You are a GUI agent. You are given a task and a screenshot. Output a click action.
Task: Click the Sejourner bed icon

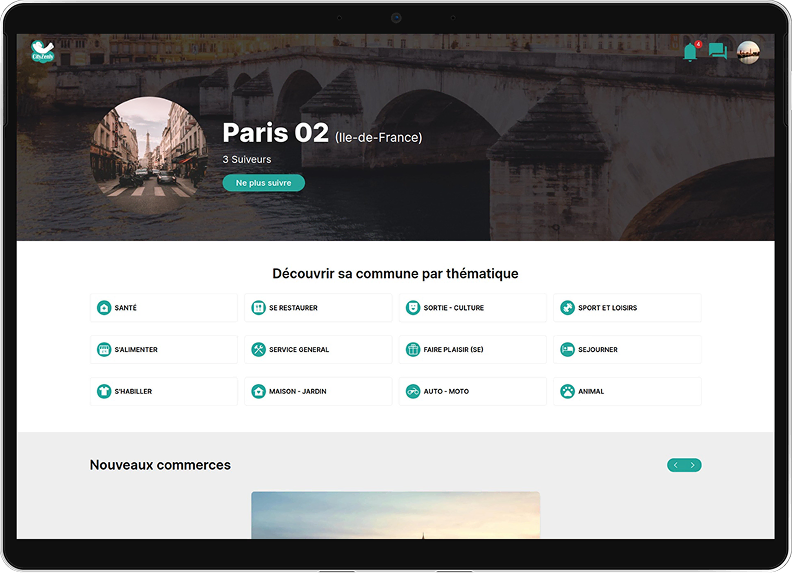click(x=568, y=350)
